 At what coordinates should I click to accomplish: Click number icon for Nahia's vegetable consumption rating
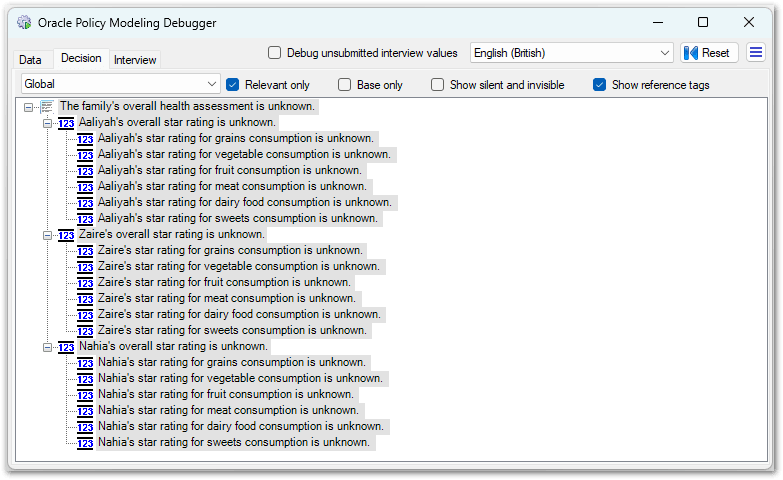[85, 379]
